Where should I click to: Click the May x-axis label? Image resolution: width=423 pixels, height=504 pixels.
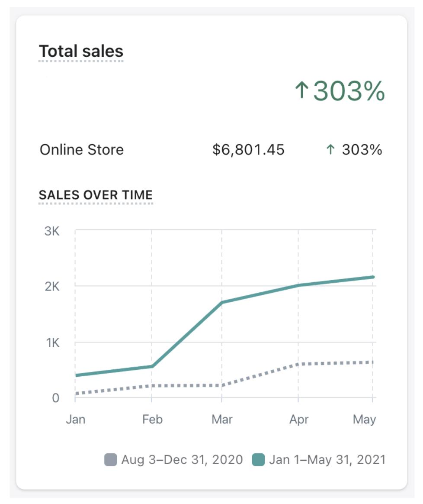click(364, 420)
